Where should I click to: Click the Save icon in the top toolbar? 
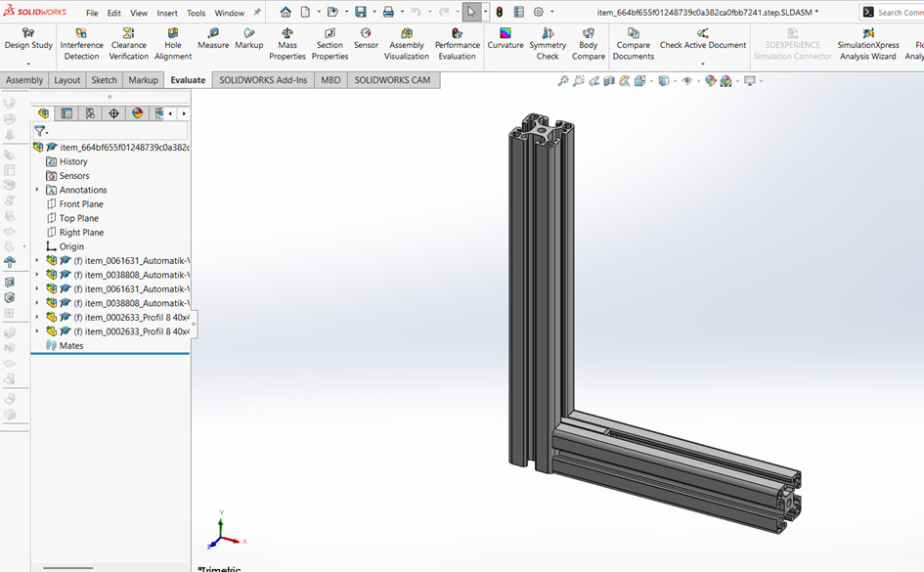point(361,12)
